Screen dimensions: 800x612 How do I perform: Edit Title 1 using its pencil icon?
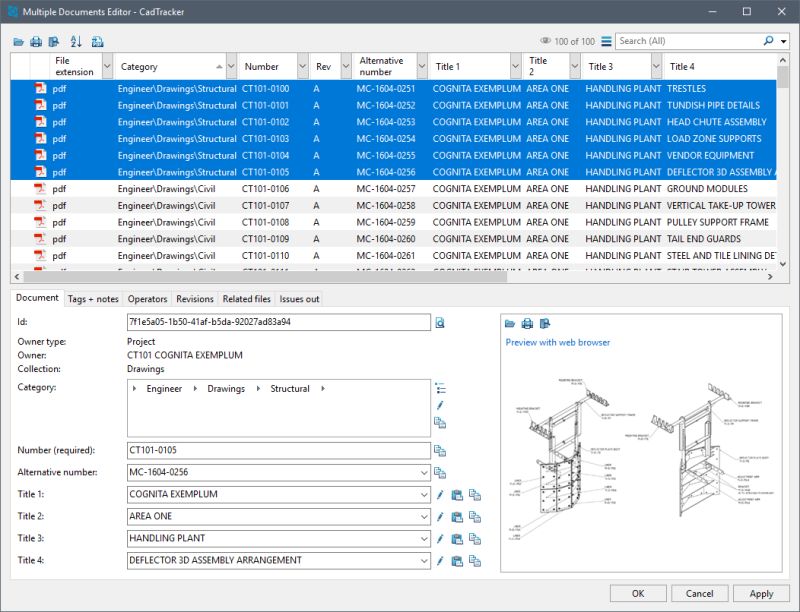[441, 494]
